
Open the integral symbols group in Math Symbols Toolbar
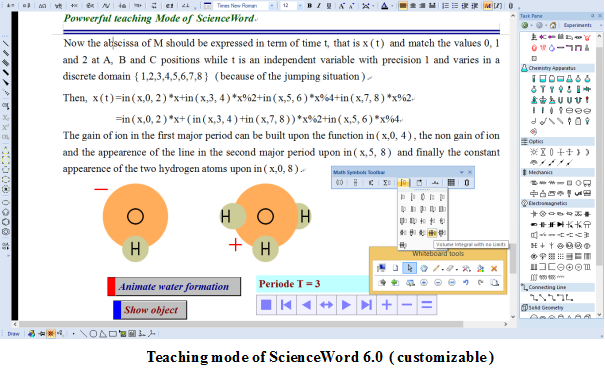[x=403, y=182]
